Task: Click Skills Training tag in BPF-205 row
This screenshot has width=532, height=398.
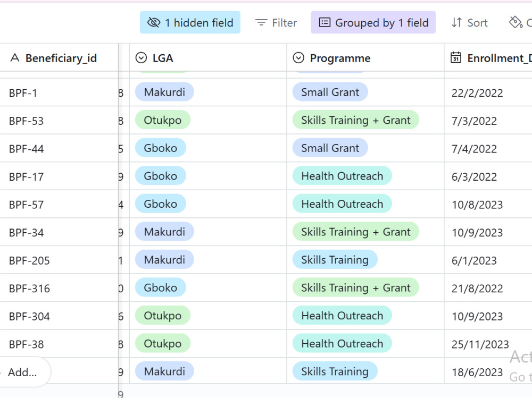Action: [335, 259]
